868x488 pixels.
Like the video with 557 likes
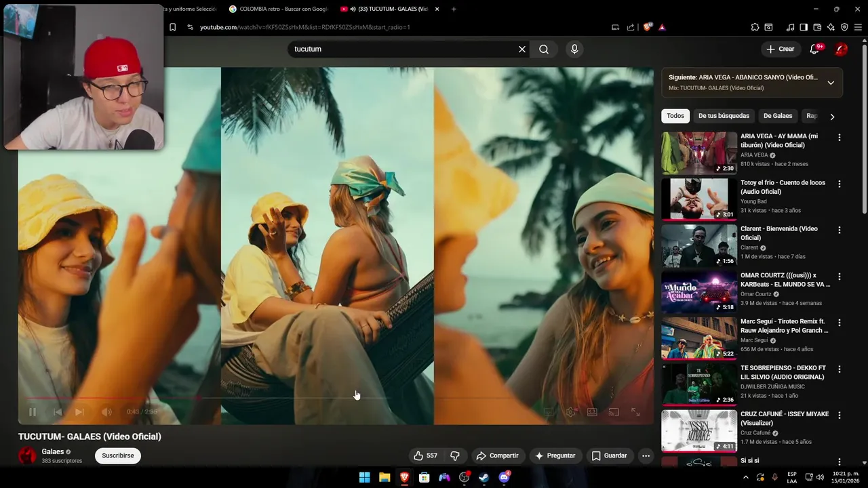tap(425, 455)
